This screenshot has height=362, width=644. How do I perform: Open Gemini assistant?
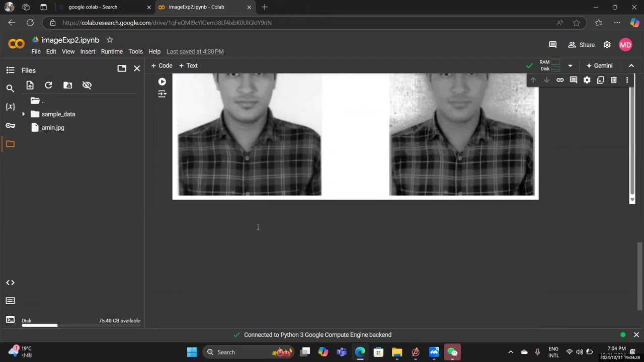(x=599, y=66)
